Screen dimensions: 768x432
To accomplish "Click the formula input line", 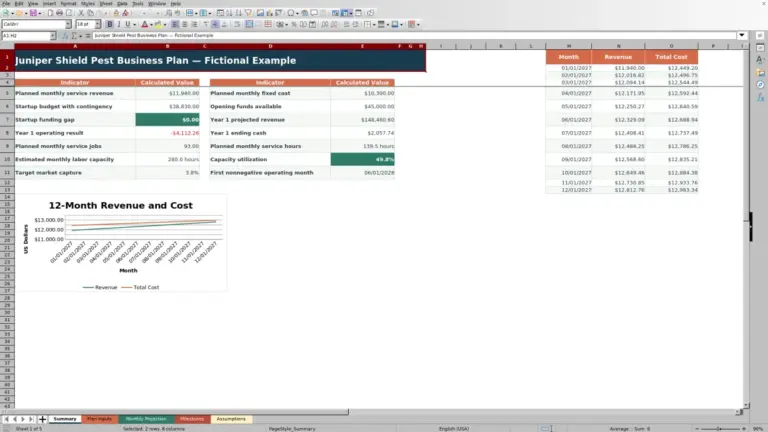I will 414,35.
